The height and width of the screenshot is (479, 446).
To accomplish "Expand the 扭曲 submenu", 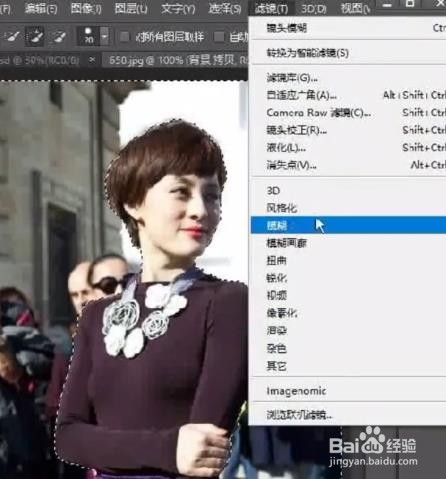I will point(348,261).
